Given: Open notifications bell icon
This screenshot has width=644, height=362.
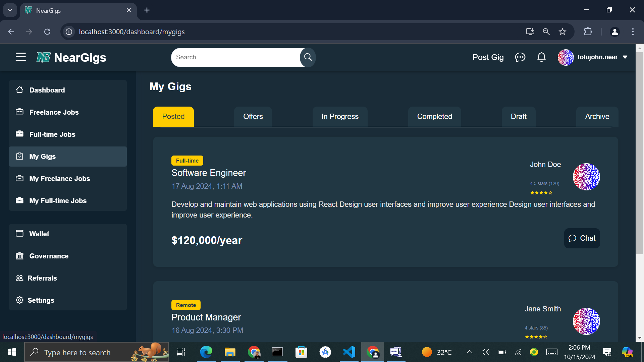Looking at the screenshot, I should pyautogui.click(x=541, y=57).
